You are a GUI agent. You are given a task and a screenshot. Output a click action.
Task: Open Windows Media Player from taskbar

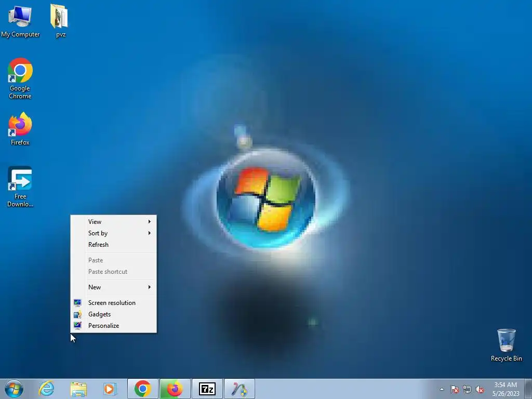(x=110, y=389)
